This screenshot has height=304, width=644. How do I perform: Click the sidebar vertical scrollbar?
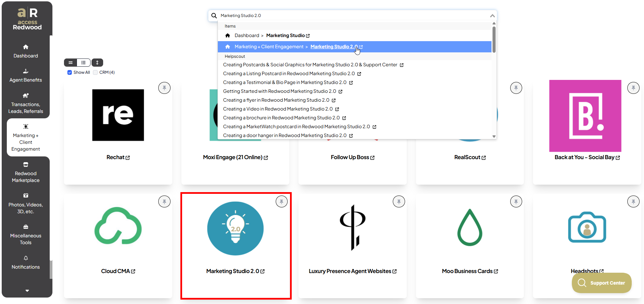tap(51, 269)
